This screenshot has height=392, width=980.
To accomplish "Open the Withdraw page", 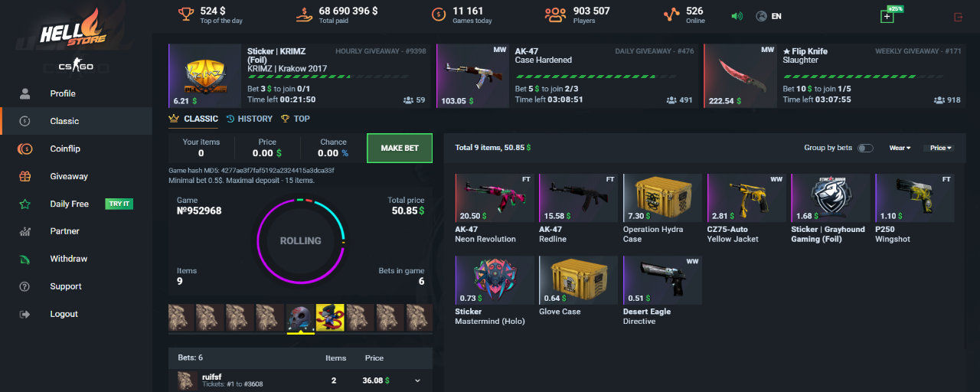I will coord(68,259).
